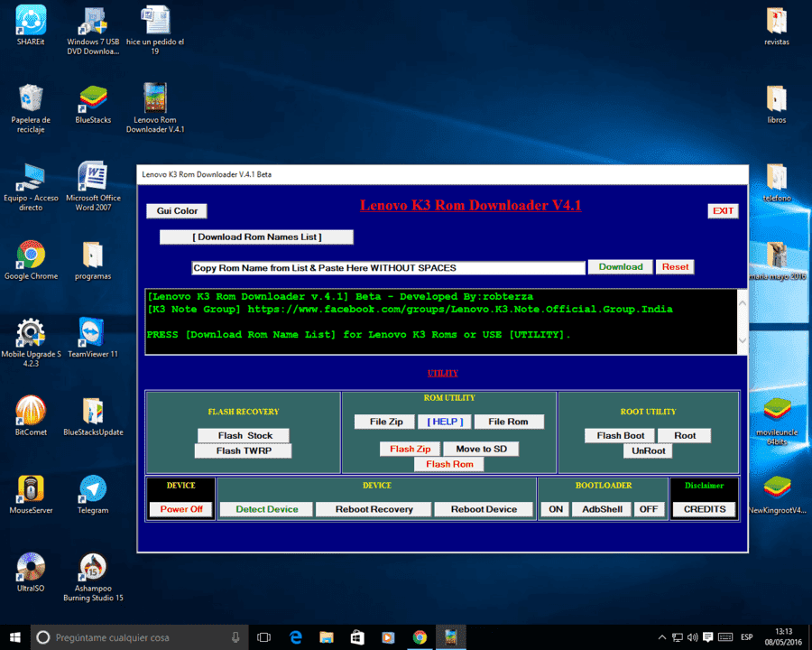Turn bootloader ON
The height and width of the screenshot is (650, 812).
(x=555, y=509)
